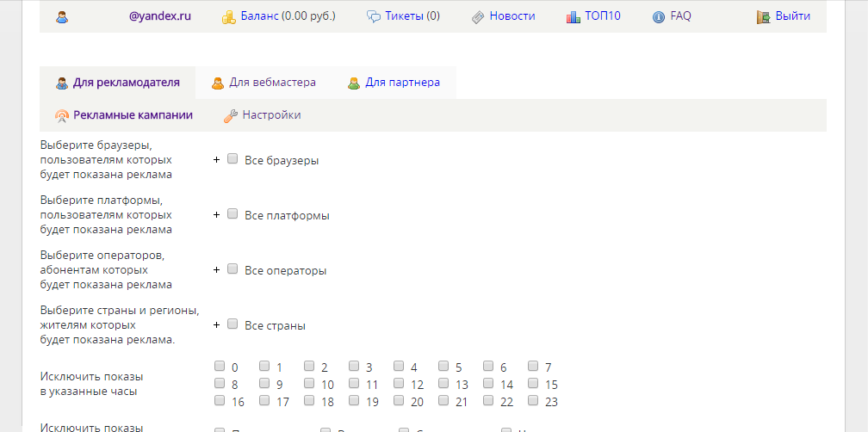Check the Все платформы checkbox
The height and width of the screenshot is (432, 868).
click(233, 213)
